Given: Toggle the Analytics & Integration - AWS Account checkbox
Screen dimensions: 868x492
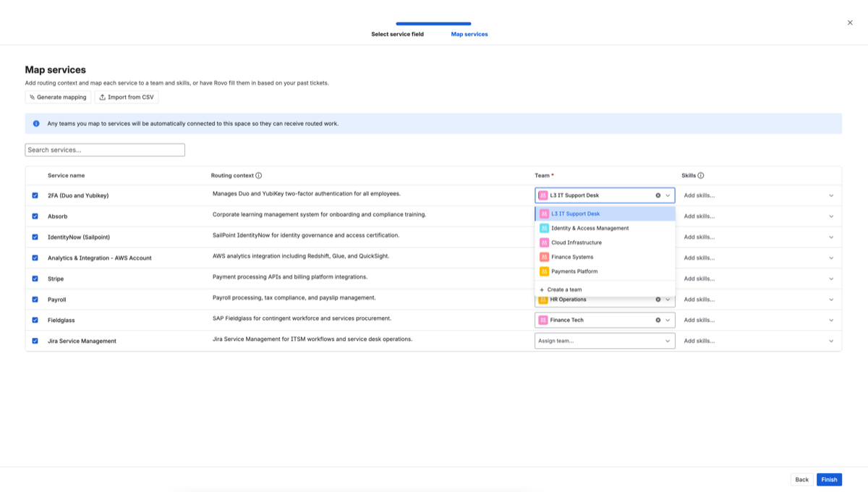Looking at the screenshot, I should pyautogui.click(x=35, y=258).
